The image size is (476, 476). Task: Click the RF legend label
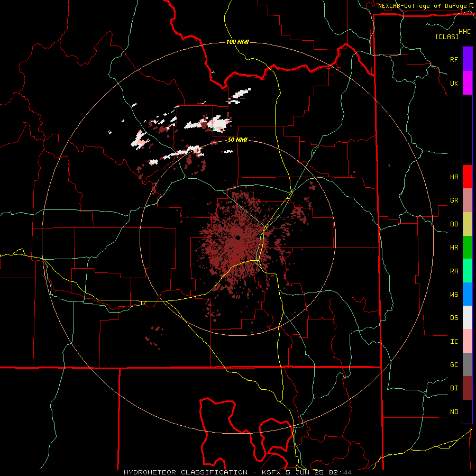(454, 59)
